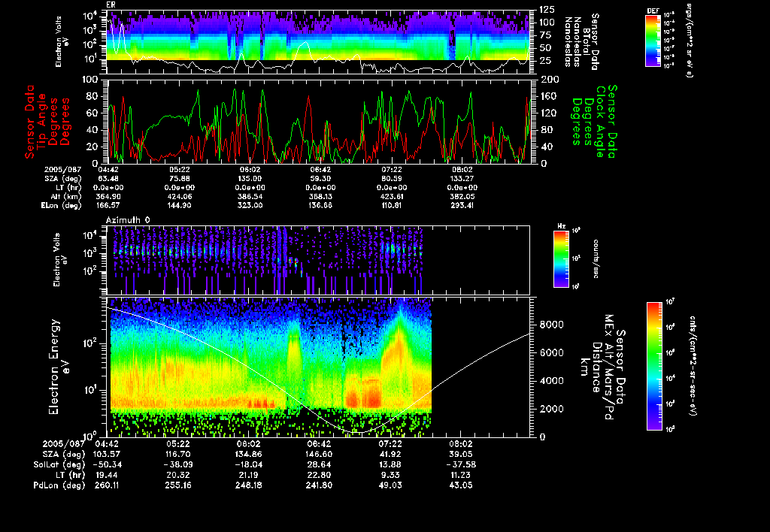Image resolution: width=770 pixels, height=532 pixels.
Task: Click the SZA value 39.05
Action: [x=461, y=455]
